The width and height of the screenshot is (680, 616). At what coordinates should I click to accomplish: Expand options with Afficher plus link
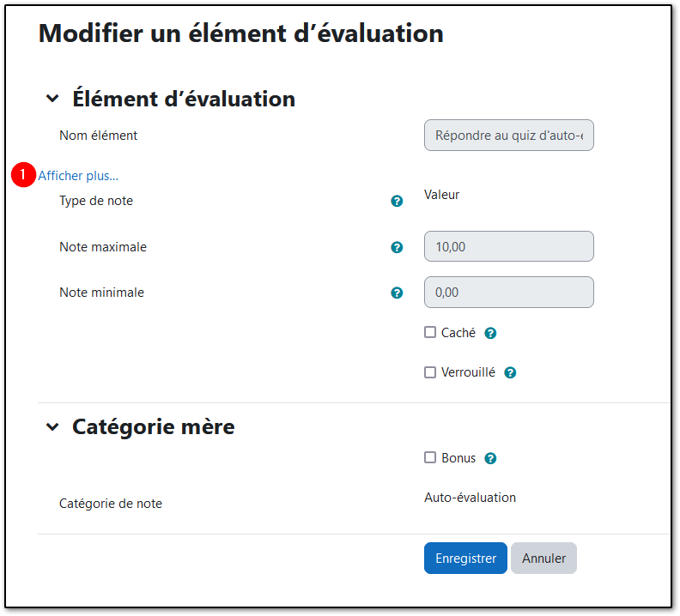click(x=78, y=176)
